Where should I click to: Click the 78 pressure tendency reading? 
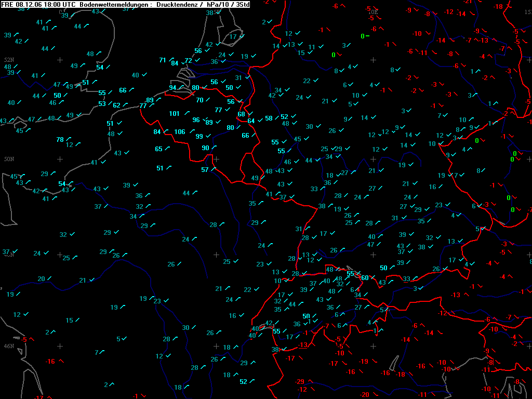click(60, 140)
